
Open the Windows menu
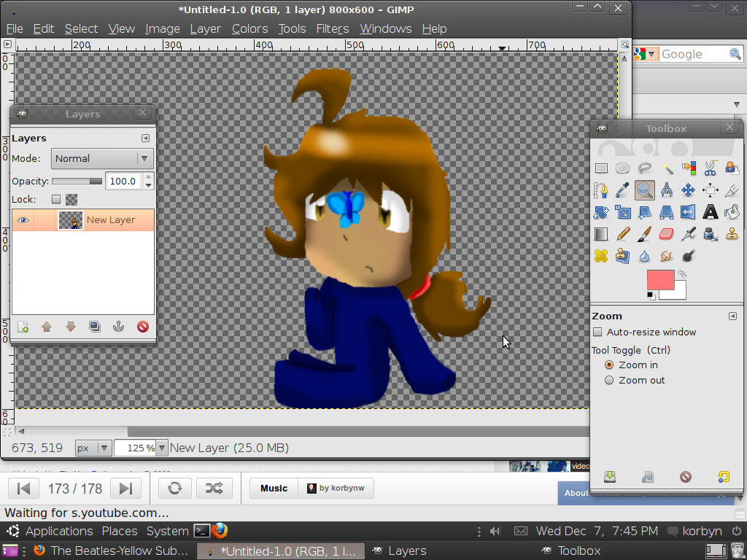pyautogui.click(x=385, y=28)
